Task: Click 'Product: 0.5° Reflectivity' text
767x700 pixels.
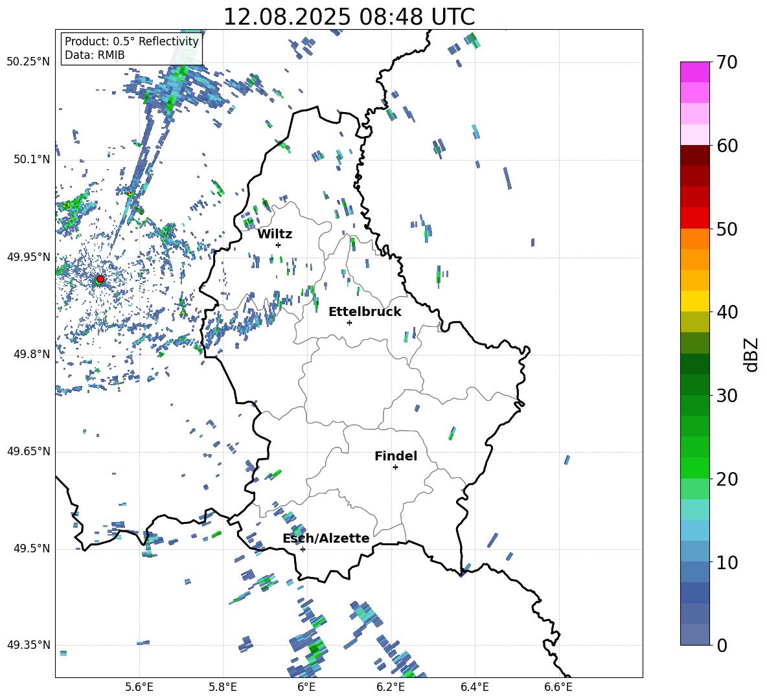Action: pos(132,41)
